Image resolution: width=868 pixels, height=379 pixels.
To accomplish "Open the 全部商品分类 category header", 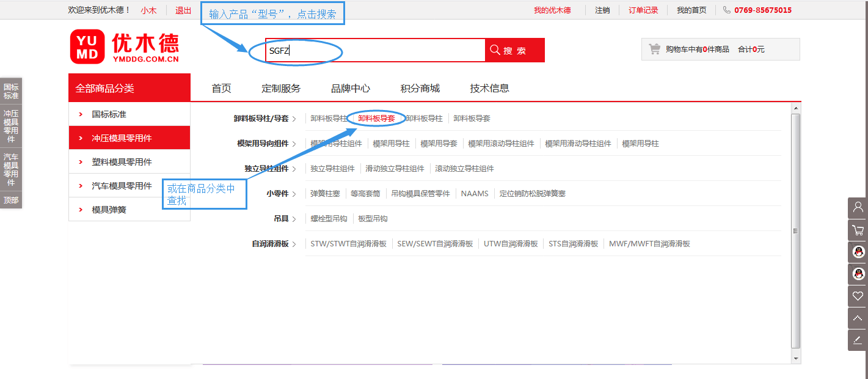I will point(129,88).
